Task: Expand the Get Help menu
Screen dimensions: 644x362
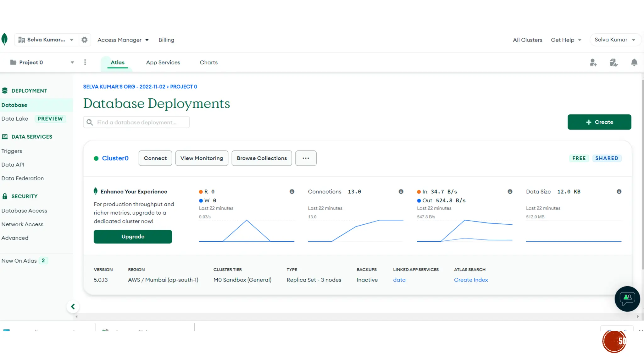Action: [x=566, y=40]
